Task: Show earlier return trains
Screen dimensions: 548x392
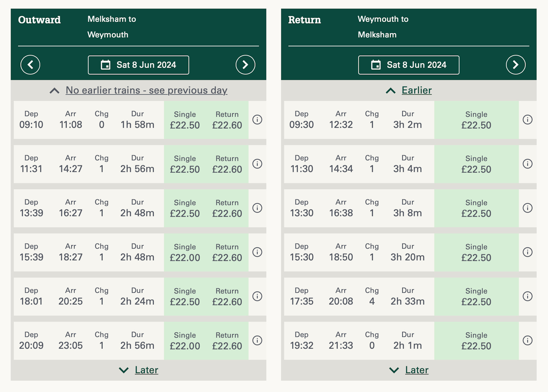Action: pyautogui.click(x=416, y=90)
